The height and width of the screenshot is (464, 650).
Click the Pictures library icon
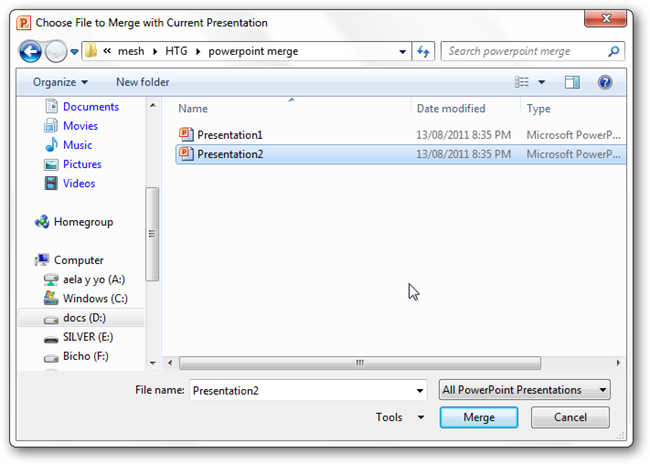51,165
